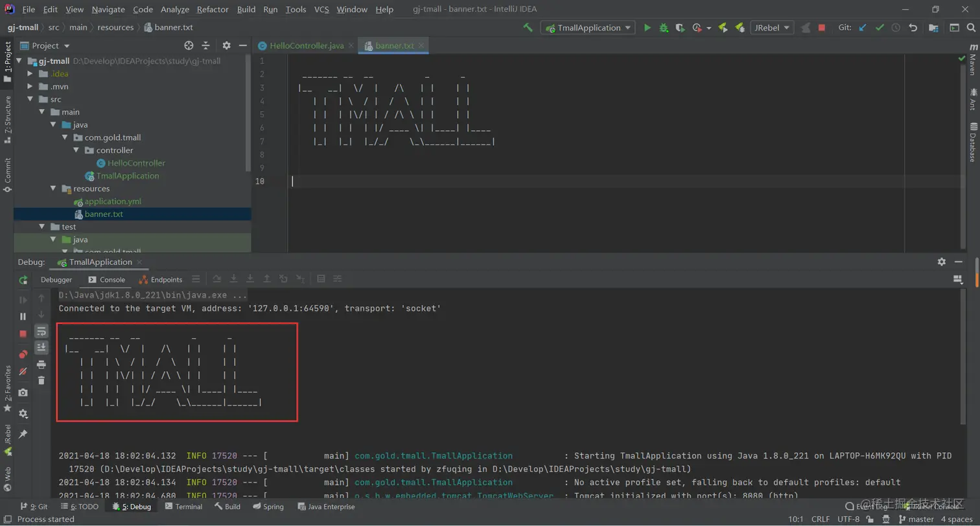Stop the process in the Debug side toolbar
This screenshot has height=526, width=980.
pos(23,334)
